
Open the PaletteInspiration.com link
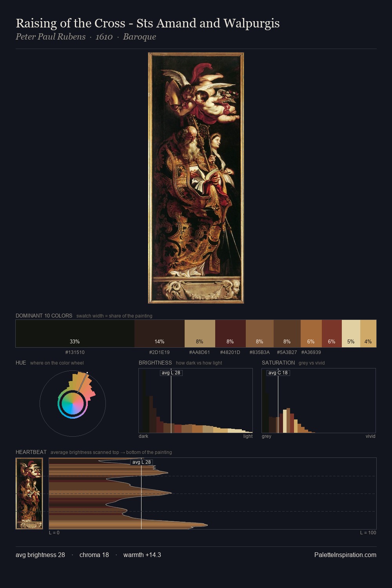[345, 555]
